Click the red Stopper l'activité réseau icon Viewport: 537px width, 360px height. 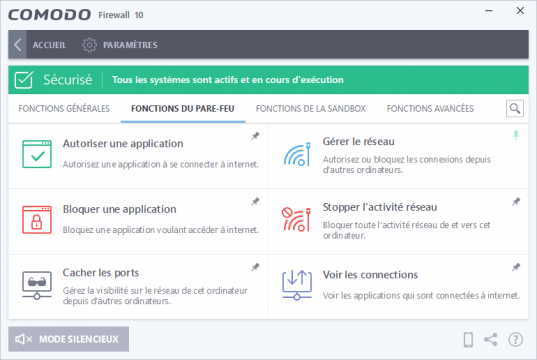pos(297,220)
